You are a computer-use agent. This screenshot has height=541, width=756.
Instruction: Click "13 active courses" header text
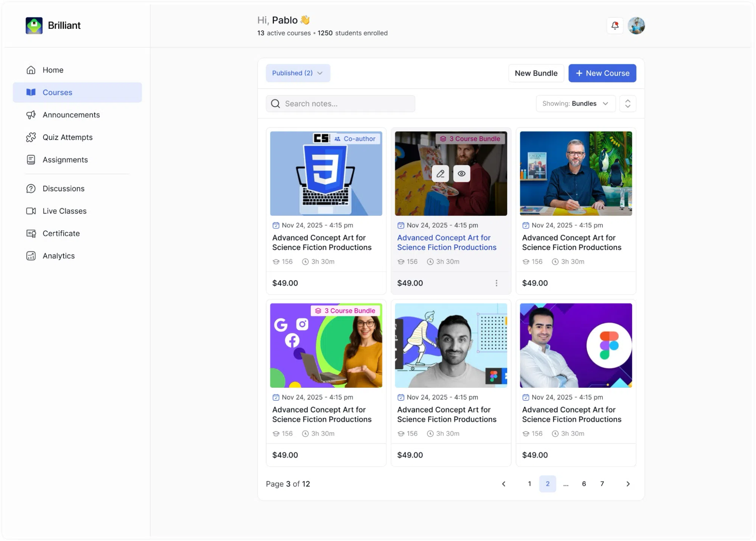point(284,33)
